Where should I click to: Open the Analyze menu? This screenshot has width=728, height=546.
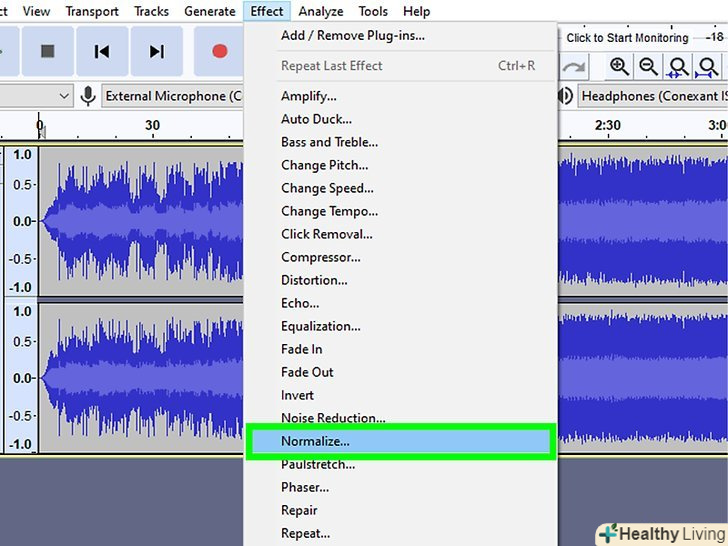[x=321, y=11]
